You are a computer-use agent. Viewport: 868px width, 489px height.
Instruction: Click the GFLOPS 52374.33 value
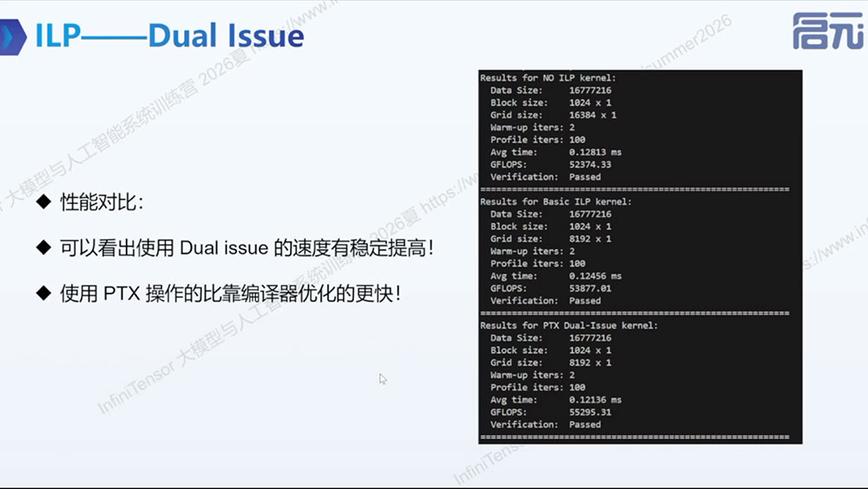590,164
